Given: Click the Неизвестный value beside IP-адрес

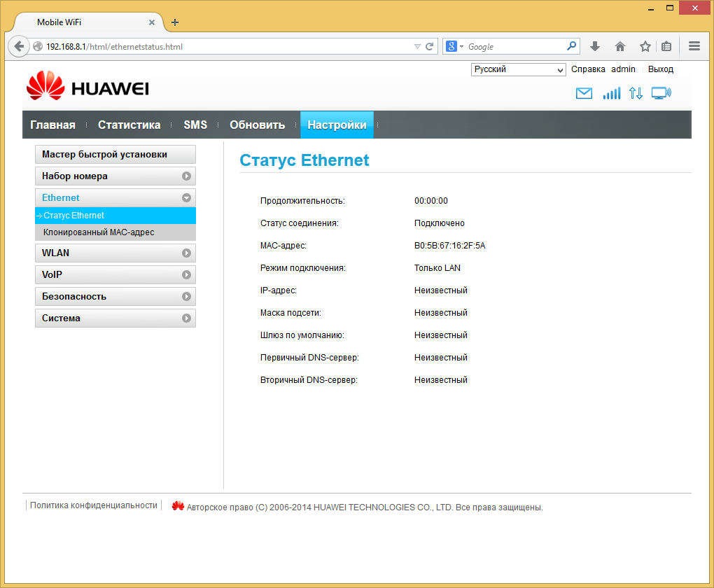Looking at the screenshot, I should click(x=441, y=290).
